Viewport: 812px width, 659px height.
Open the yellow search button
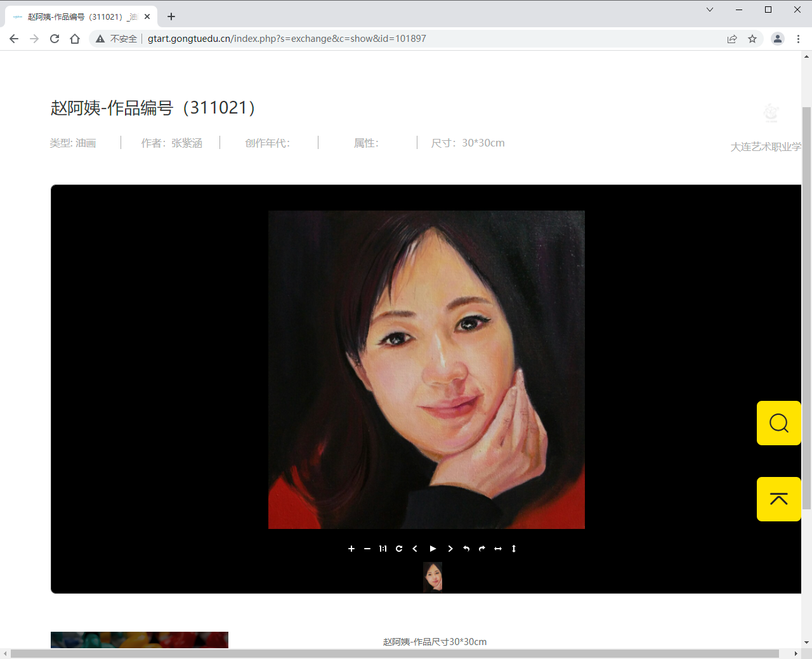coord(779,423)
